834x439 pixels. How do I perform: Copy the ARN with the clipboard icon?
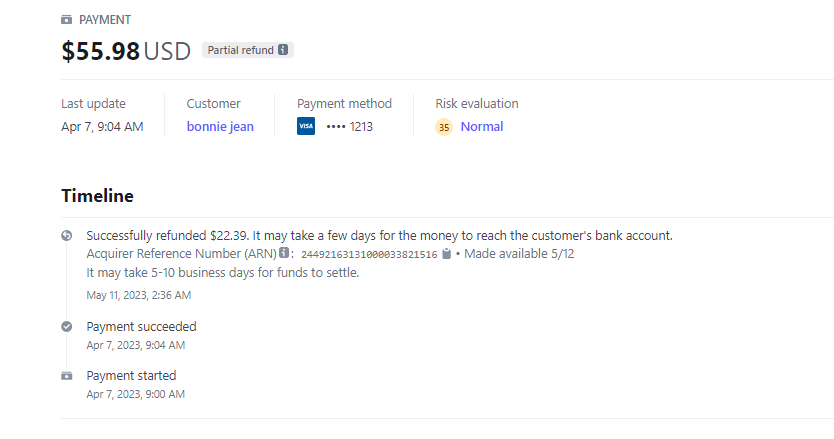coord(447,254)
